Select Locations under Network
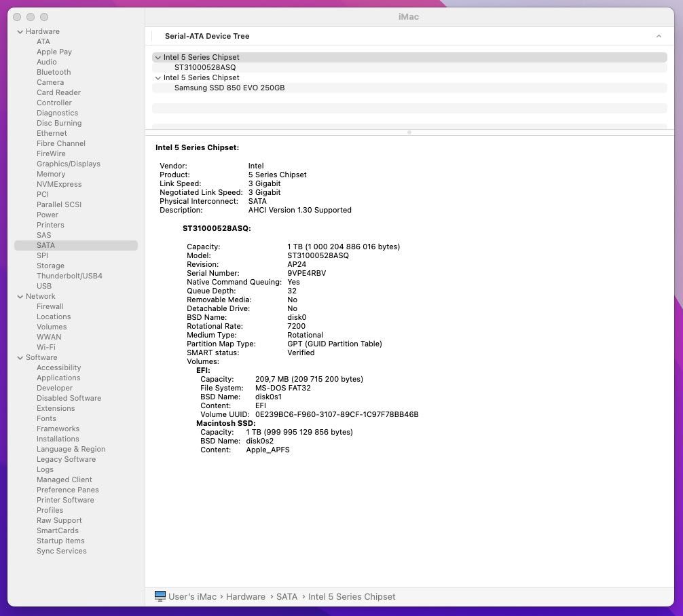 (x=54, y=316)
